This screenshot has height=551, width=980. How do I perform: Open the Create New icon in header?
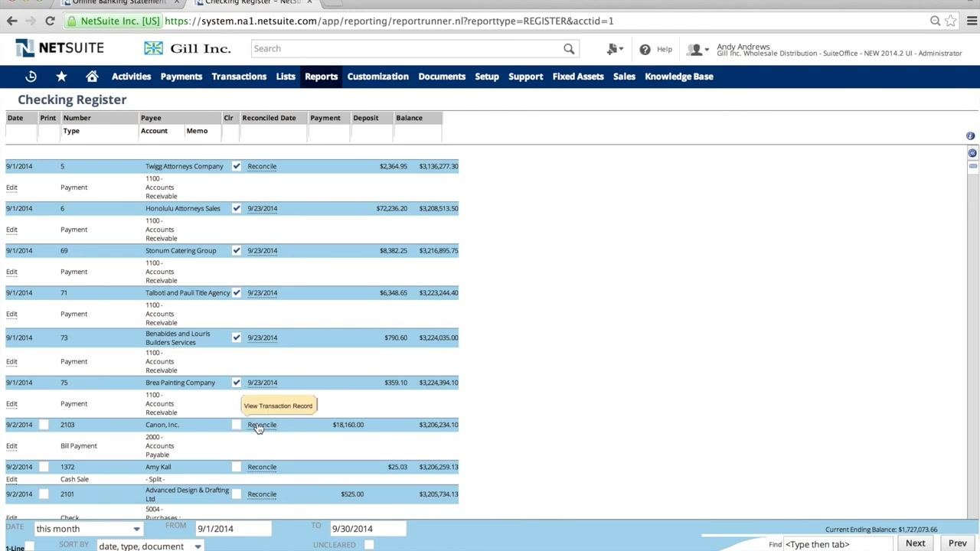point(613,49)
